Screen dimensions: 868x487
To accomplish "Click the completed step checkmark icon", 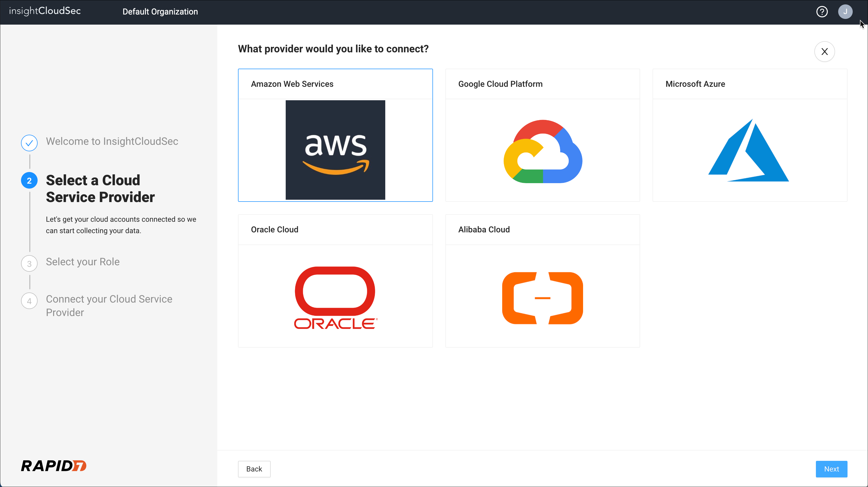I will 29,143.
